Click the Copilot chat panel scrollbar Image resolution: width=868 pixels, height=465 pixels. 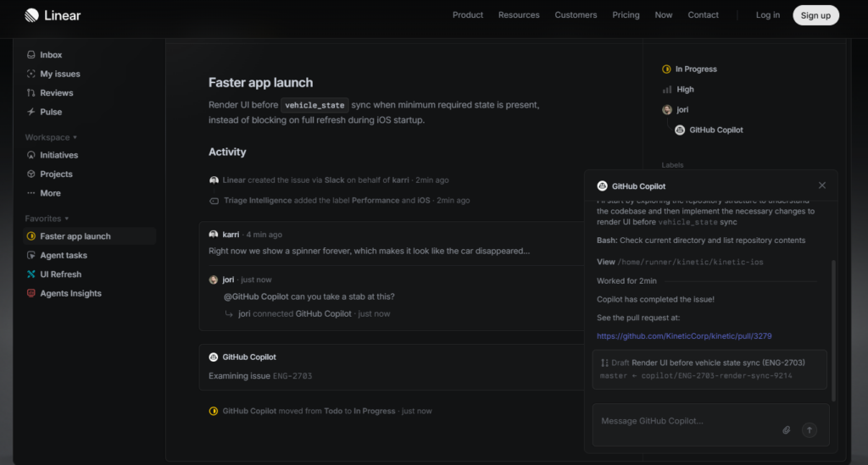[x=833, y=330]
